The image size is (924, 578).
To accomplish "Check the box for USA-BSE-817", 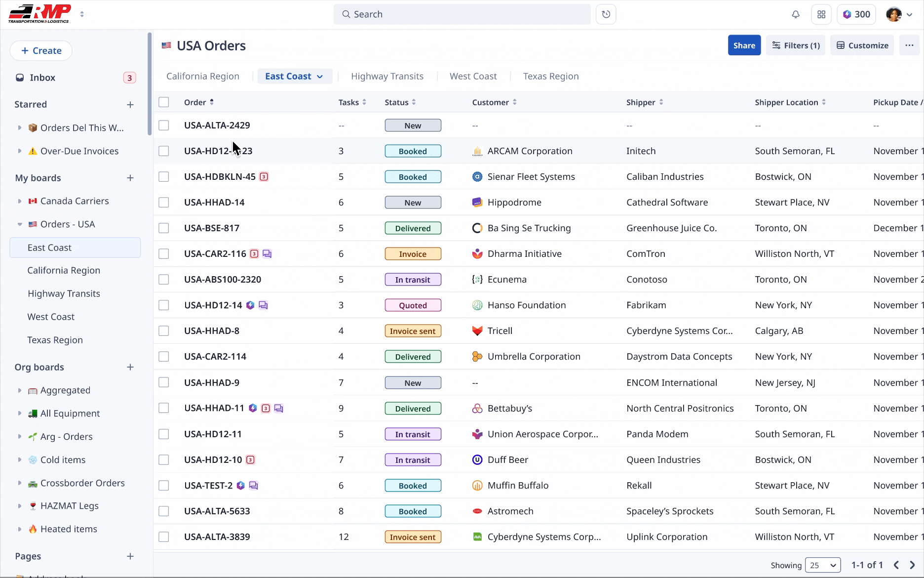I will [x=164, y=228].
